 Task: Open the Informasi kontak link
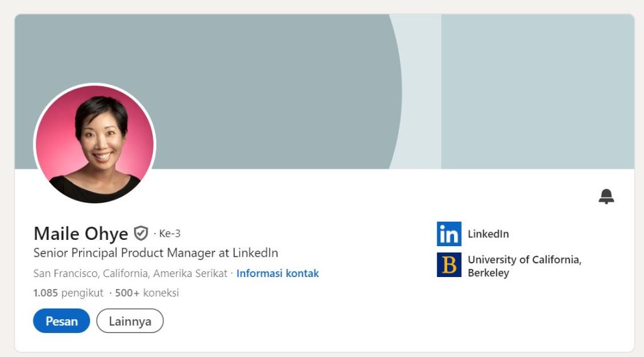coord(277,273)
